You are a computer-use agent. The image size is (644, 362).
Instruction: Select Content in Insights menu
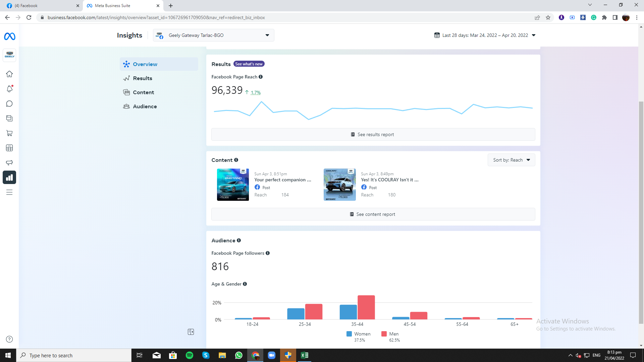(x=159, y=92)
